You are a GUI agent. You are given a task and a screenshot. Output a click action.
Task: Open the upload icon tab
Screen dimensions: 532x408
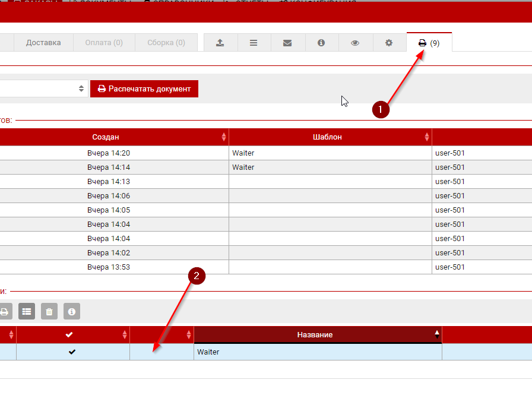(x=220, y=43)
